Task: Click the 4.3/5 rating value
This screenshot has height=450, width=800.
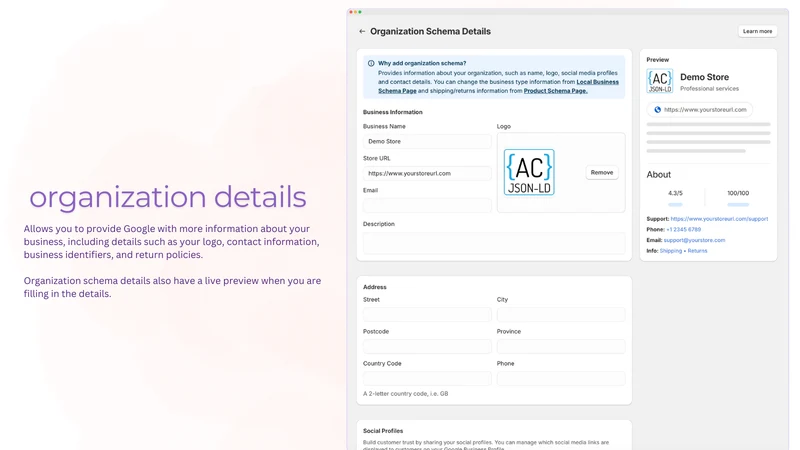Action: (x=675, y=193)
